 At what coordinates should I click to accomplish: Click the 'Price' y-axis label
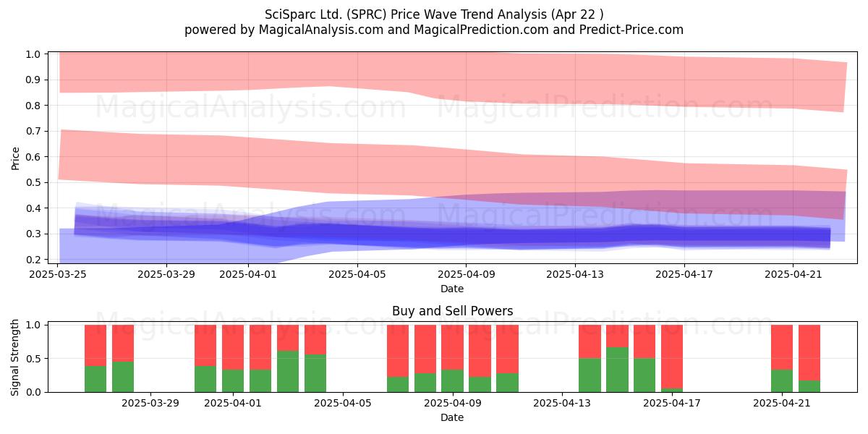tap(16, 157)
